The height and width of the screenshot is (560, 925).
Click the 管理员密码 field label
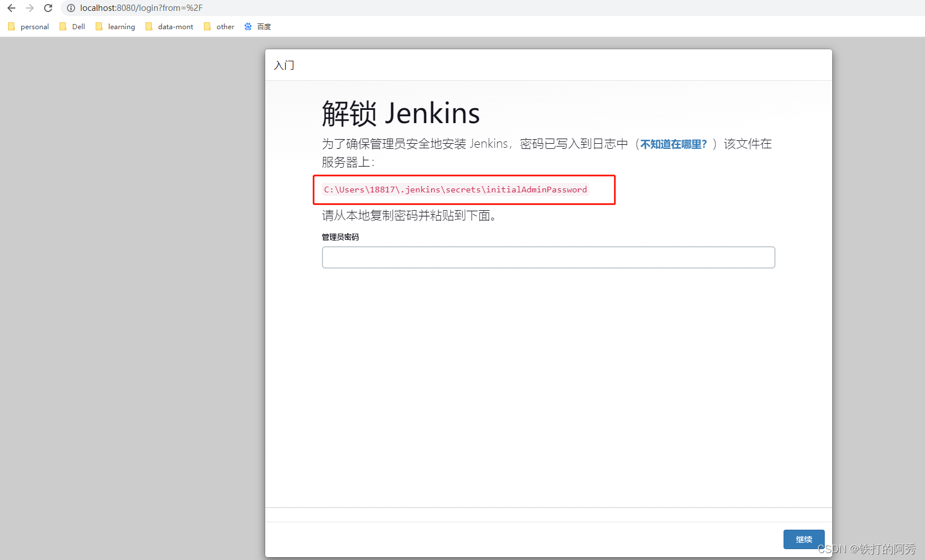click(340, 237)
